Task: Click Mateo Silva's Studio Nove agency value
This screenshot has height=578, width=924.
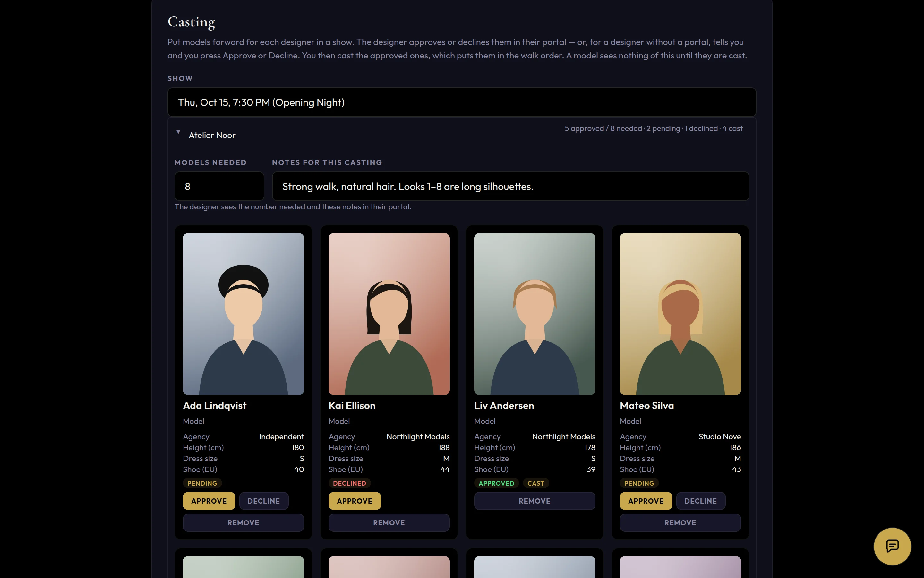Action: (x=719, y=437)
